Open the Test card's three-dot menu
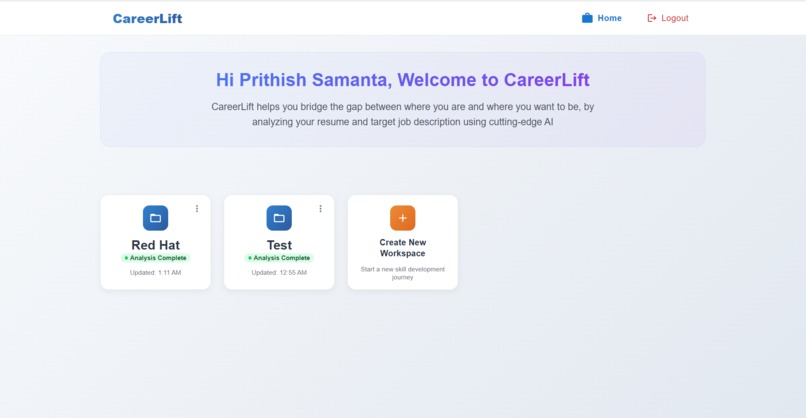Image resolution: width=806 pixels, height=418 pixels. (320, 208)
